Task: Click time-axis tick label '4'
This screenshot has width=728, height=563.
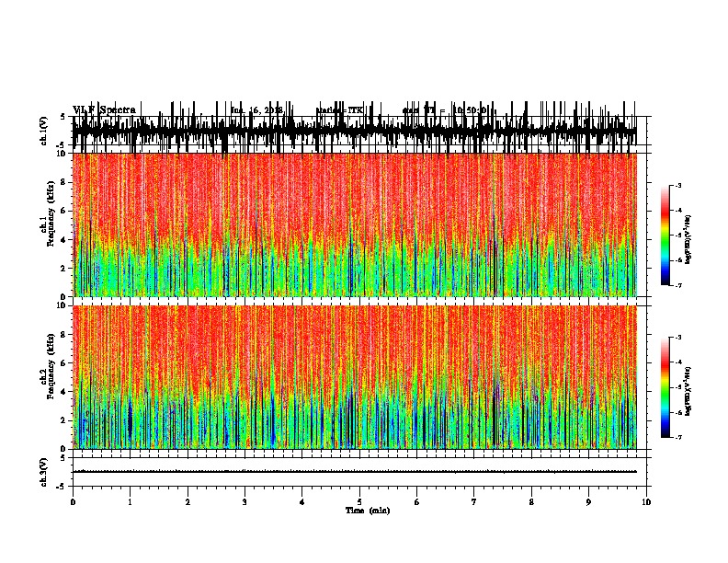Action: [302, 502]
